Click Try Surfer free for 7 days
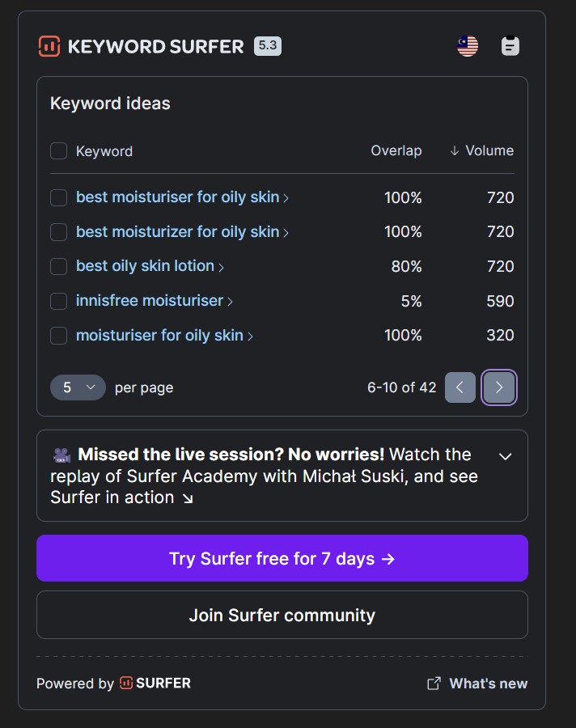Image resolution: width=576 pixels, height=728 pixels. click(282, 558)
